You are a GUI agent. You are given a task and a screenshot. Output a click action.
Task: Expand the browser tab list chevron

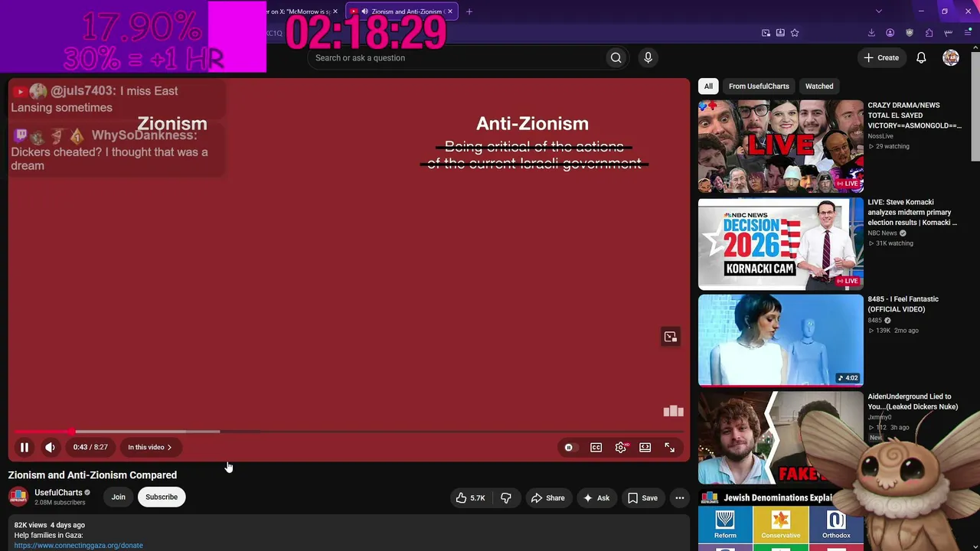pyautogui.click(x=879, y=11)
